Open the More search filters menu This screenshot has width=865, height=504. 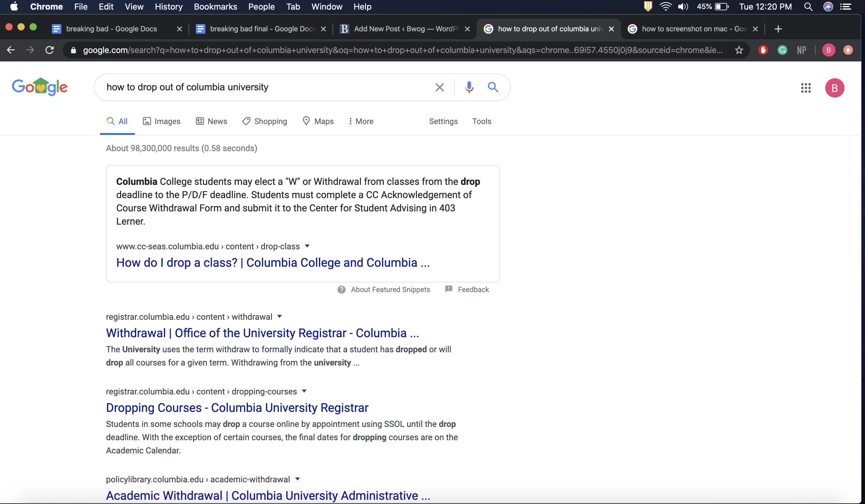(x=361, y=121)
